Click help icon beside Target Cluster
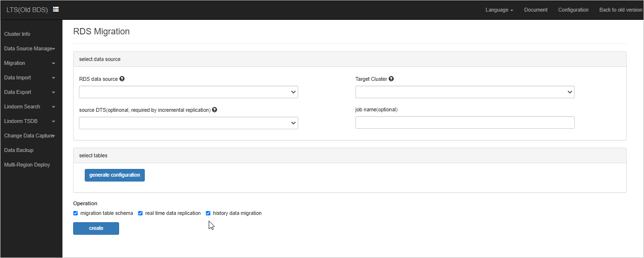 pos(391,79)
